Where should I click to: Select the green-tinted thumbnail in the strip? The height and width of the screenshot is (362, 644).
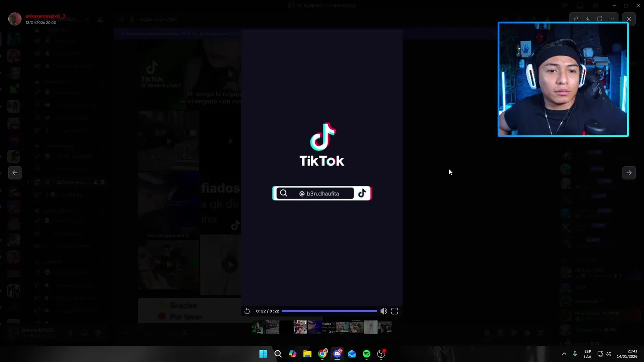click(x=258, y=327)
